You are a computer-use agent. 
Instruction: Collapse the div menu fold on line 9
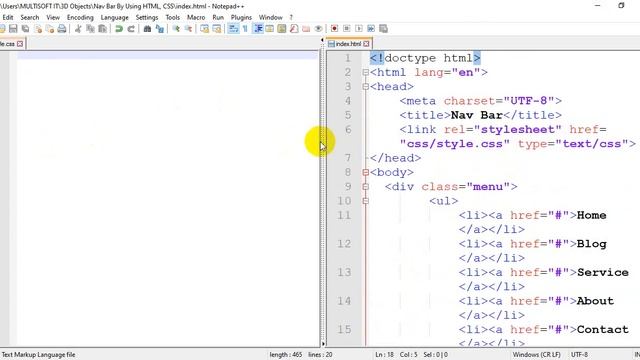pos(366,187)
